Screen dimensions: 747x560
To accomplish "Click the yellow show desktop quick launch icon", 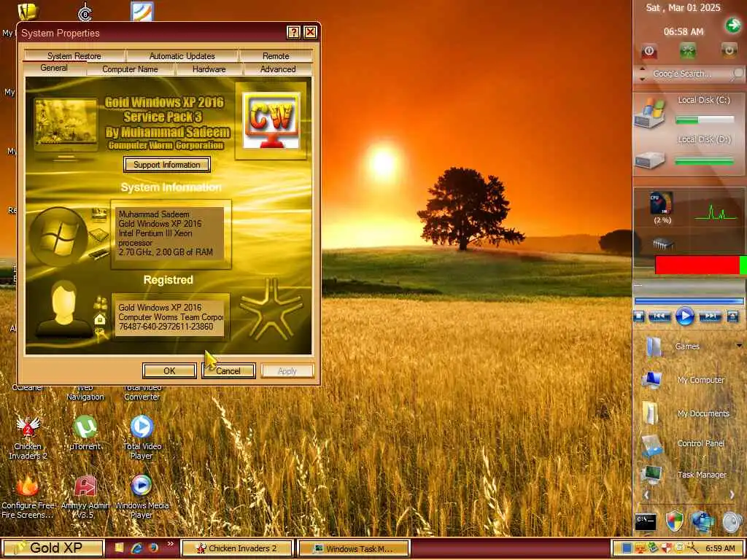I will [119, 548].
